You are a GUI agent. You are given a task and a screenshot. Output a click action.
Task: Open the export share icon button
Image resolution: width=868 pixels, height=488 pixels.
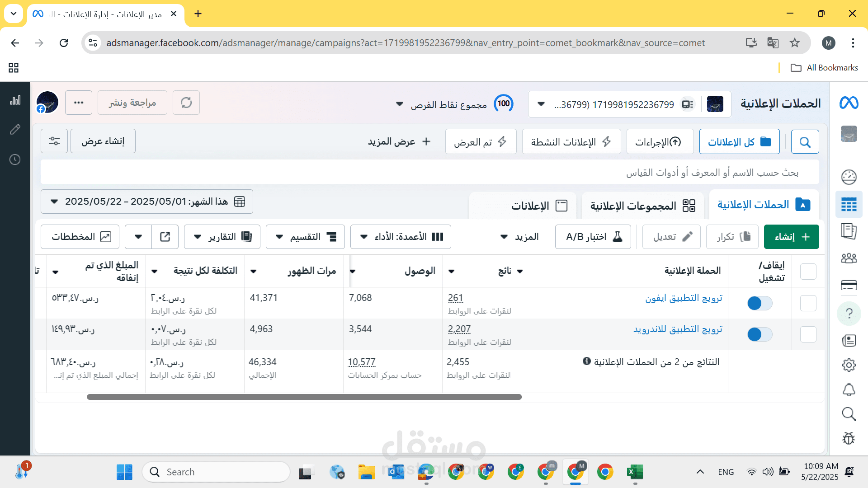(165, 237)
